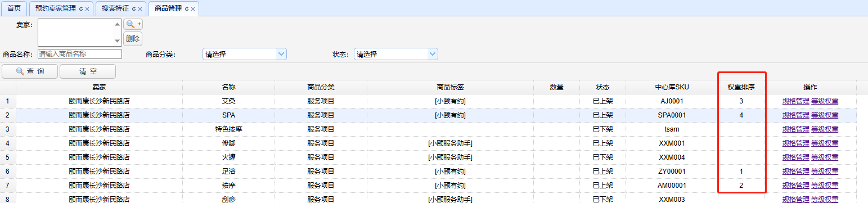Click the seller list scroll-down arrow
The height and width of the screenshot is (203, 868).
118,41
